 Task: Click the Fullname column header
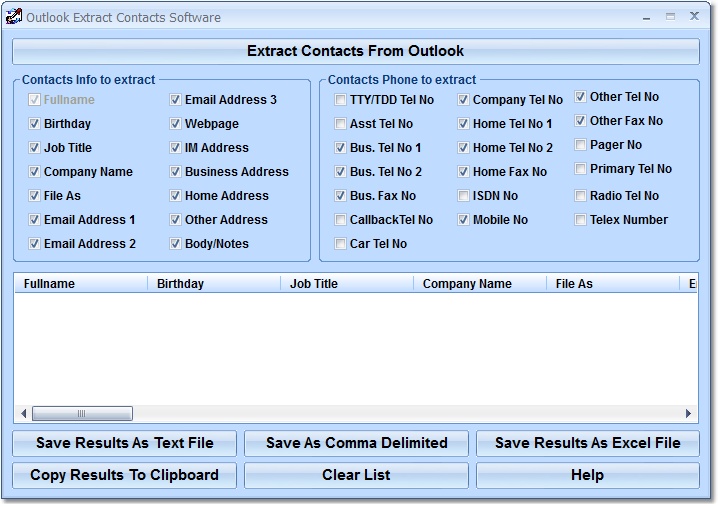point(81,284)
